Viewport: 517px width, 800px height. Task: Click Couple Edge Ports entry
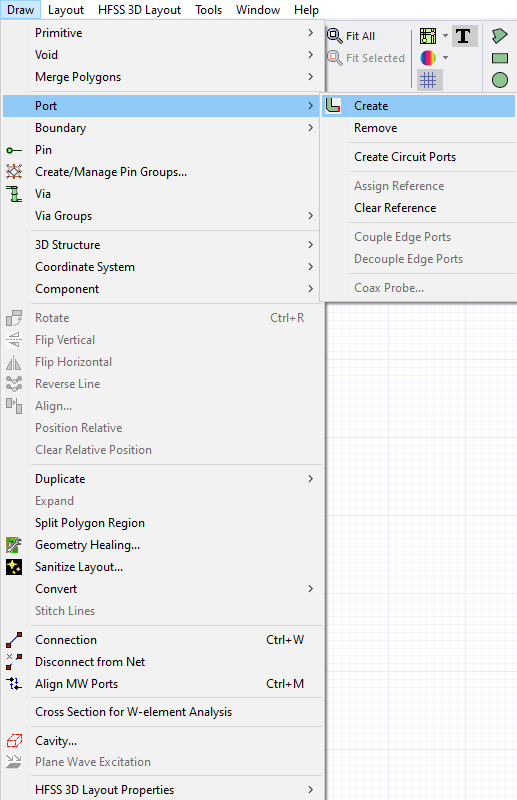coord(418,237)
